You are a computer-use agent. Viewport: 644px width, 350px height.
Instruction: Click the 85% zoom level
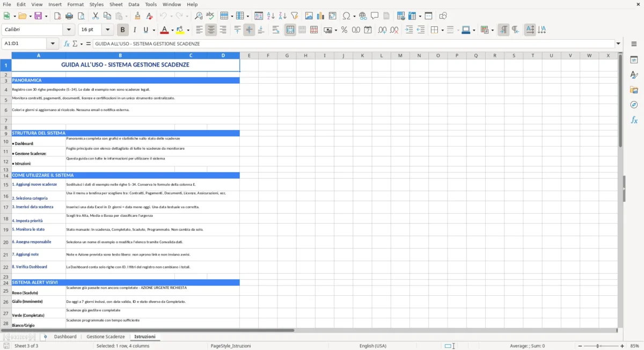click(635, 346)
